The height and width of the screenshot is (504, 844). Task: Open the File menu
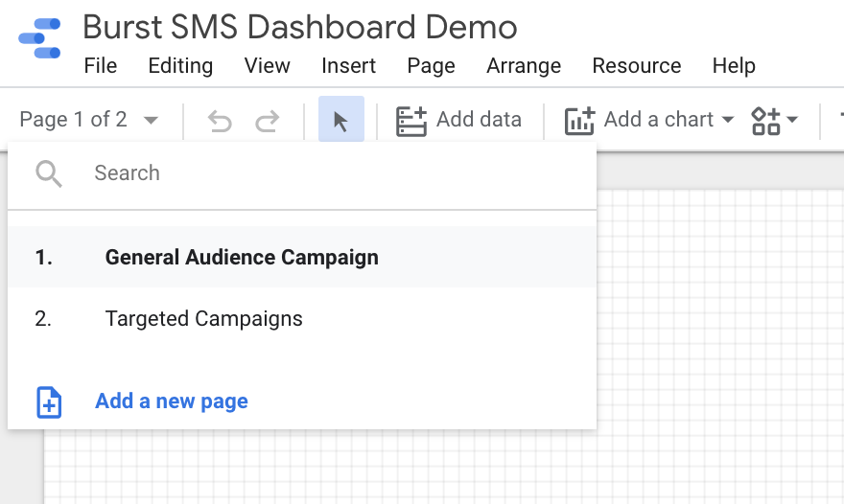tap(101, 65)
